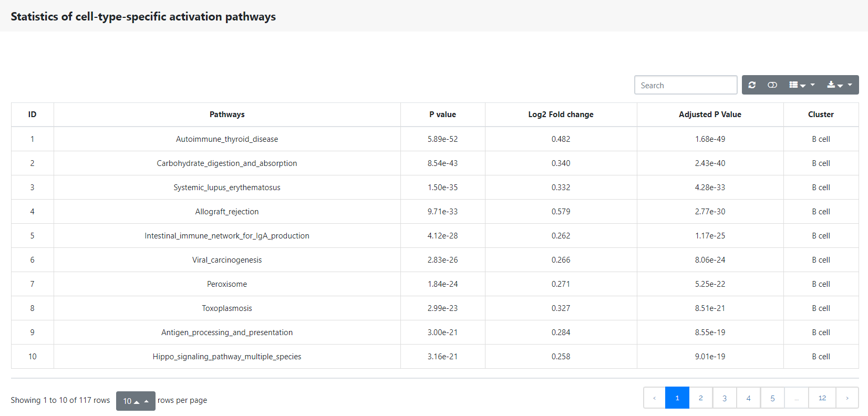
Task: Open the rows per page dropdown
Action: (x=136, y=401)
